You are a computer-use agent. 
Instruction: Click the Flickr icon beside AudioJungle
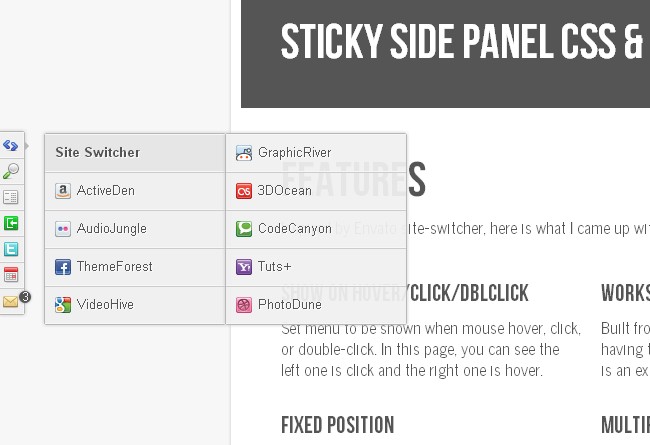[x=63, y=229]
